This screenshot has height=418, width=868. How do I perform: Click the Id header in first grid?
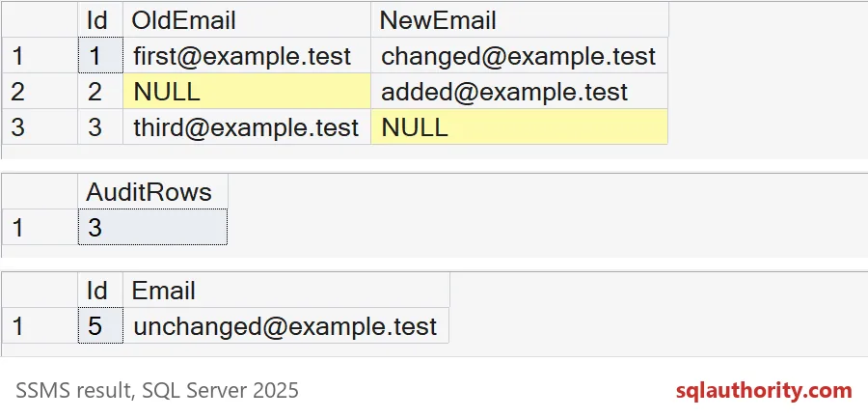[100, 20]
